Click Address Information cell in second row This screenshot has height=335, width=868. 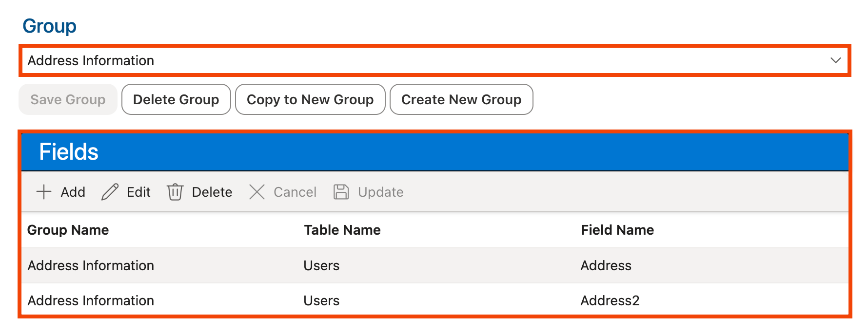coord(91,300)
